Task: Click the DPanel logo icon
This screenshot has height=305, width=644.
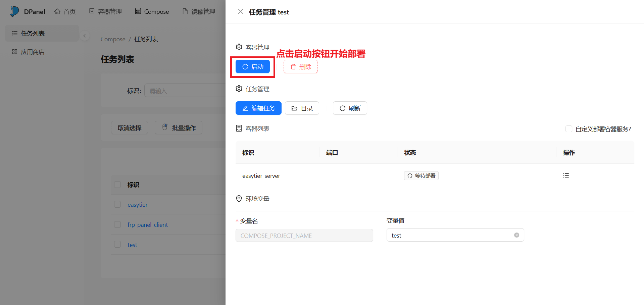Action: point(14,11)
